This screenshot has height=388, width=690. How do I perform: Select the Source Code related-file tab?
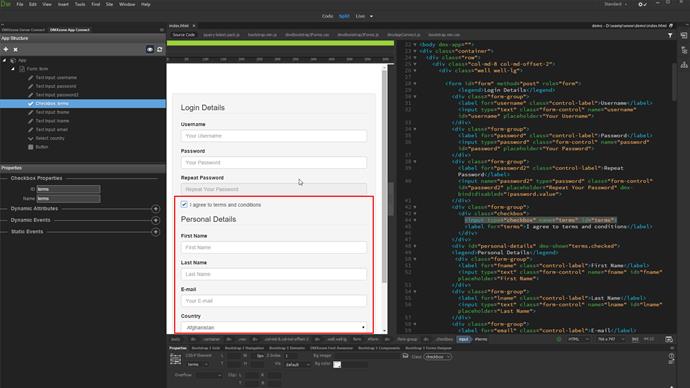point(184,35)
